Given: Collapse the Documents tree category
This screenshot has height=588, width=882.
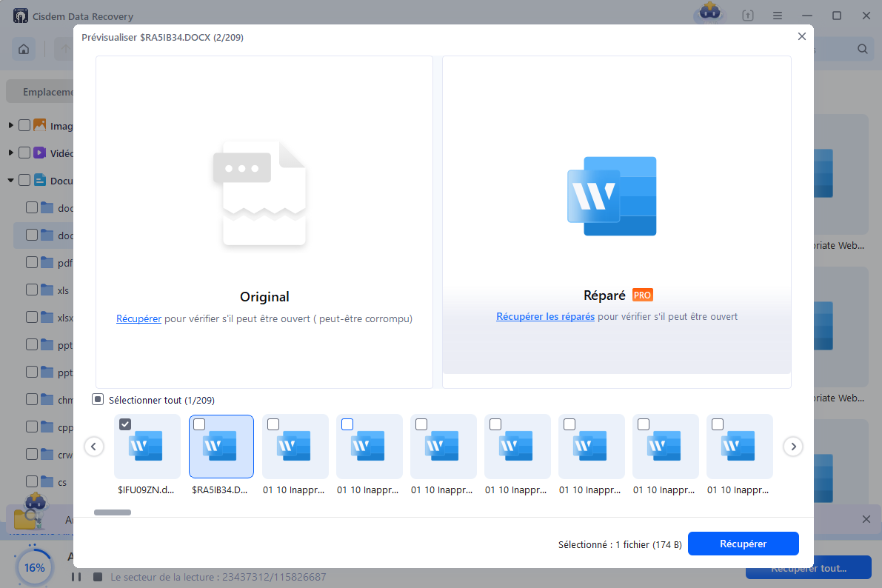Looking at the screenshot, I should coord(11,180).
